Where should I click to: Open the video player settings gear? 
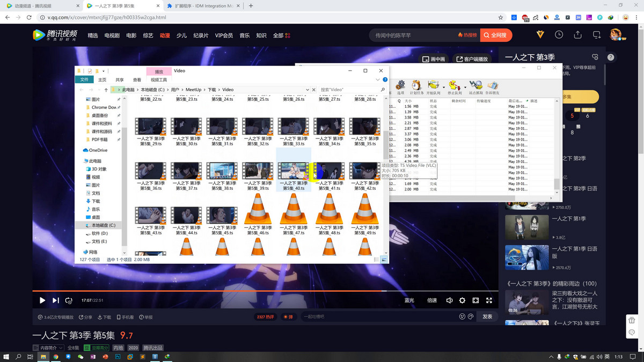(x=462, y=300)
